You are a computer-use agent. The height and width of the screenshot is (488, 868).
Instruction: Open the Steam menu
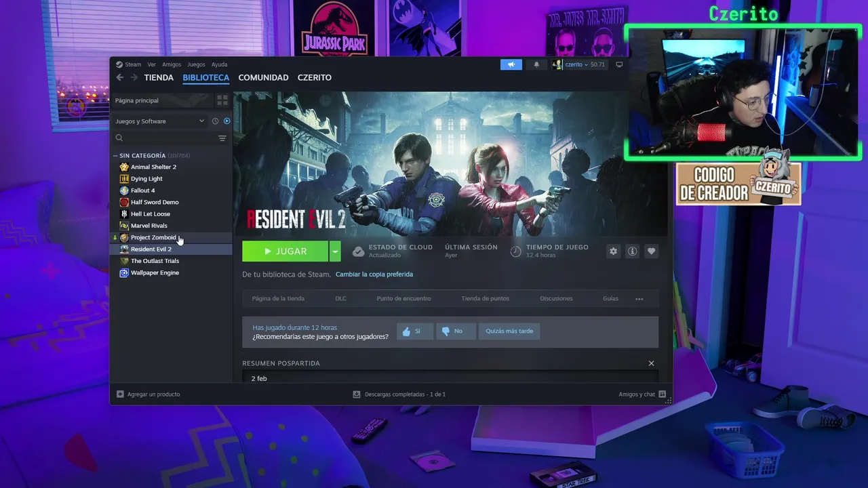(x=133, y=64)
